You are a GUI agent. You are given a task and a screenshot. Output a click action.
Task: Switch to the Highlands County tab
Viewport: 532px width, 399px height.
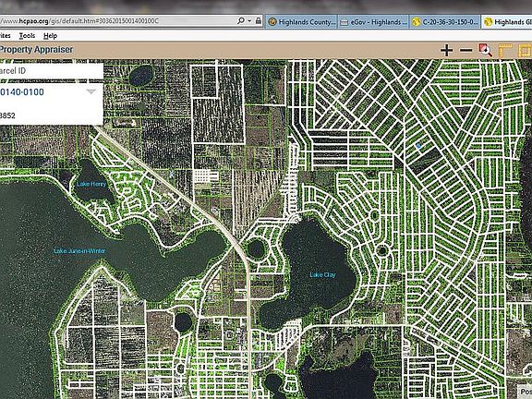pos(302,22)
